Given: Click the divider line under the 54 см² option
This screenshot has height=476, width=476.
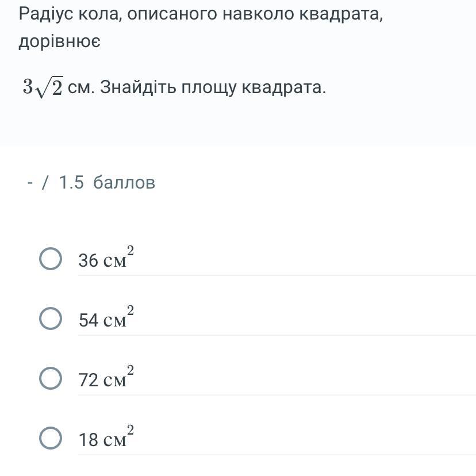Looking at the screenshot, I should [x=277, y=336].
